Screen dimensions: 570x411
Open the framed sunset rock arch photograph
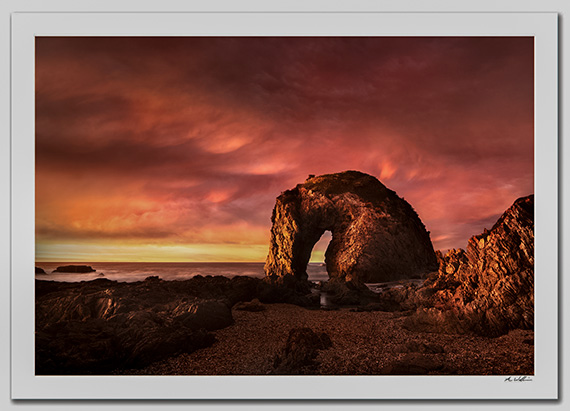pyautogui.click(x=285, y=206)
